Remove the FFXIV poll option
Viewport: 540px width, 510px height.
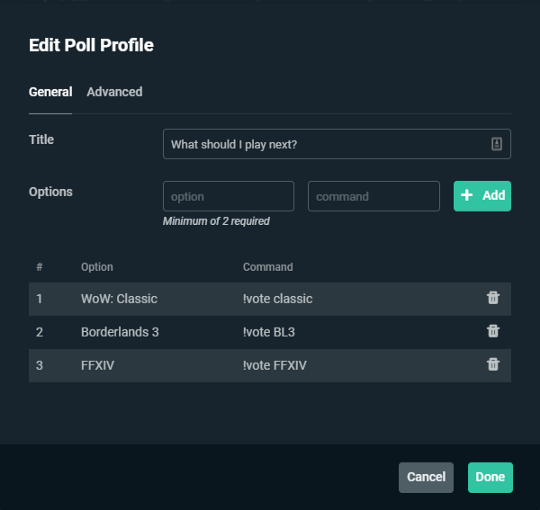(493, 365)
